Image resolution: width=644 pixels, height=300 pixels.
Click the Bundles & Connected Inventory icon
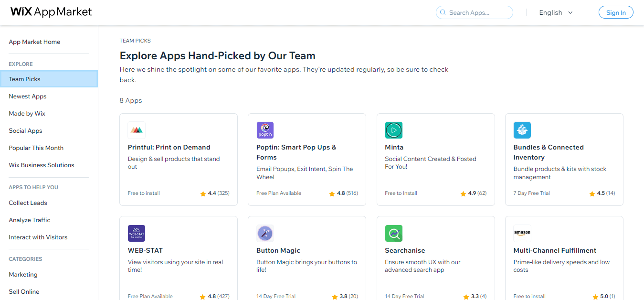coord(522,130)
